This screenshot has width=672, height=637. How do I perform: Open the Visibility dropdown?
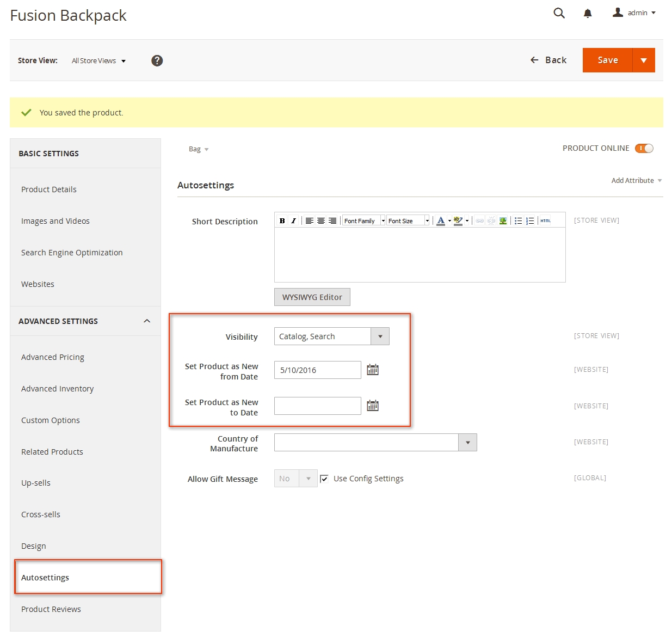click(331, 336)
